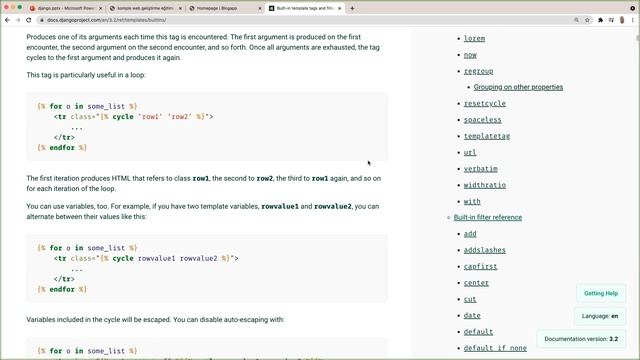
Task: Open the regroup tag link
Action: (478, 71)
